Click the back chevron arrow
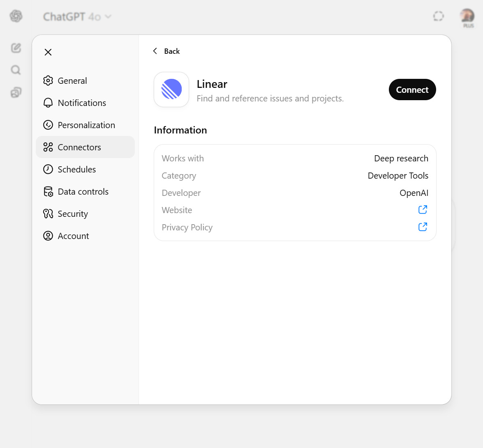 click(155, 51)
